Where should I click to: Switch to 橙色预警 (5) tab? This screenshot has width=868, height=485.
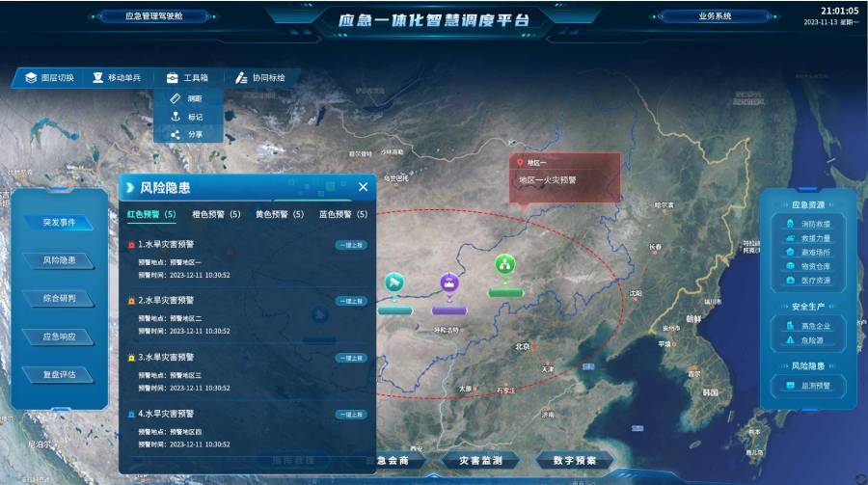[216, 214]
